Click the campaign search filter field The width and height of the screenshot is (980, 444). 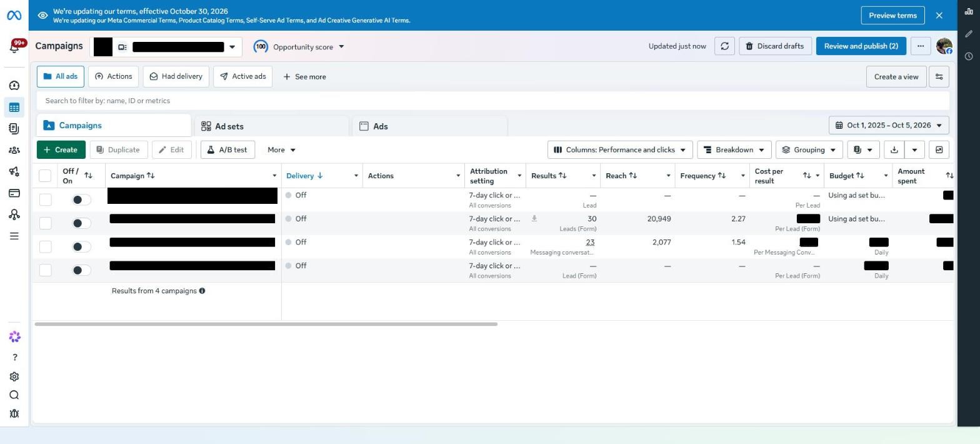492,101
